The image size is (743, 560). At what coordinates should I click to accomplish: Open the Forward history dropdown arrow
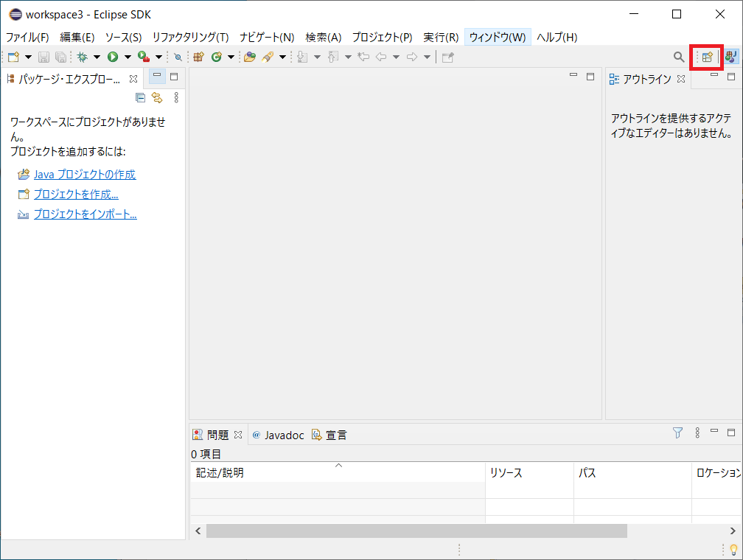(x=427, y=57)
